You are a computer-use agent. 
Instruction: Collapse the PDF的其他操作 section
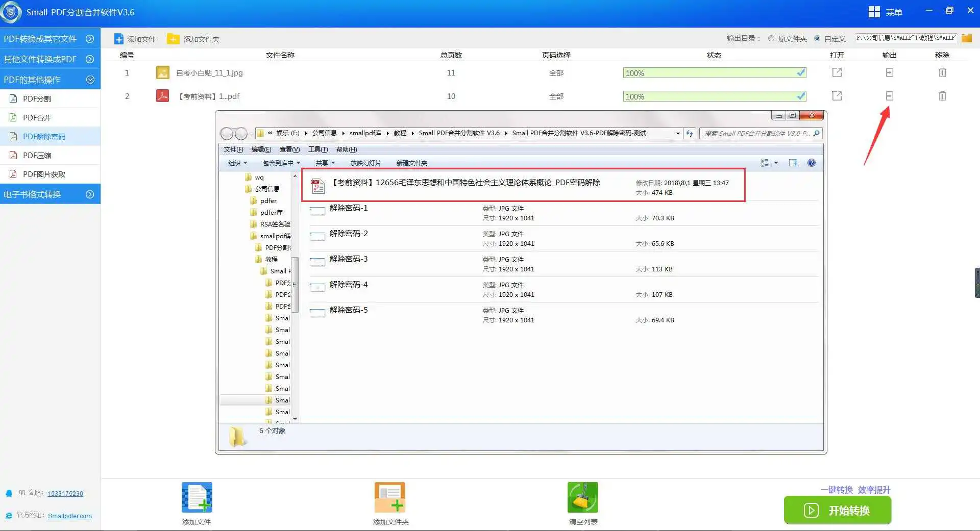50,80
